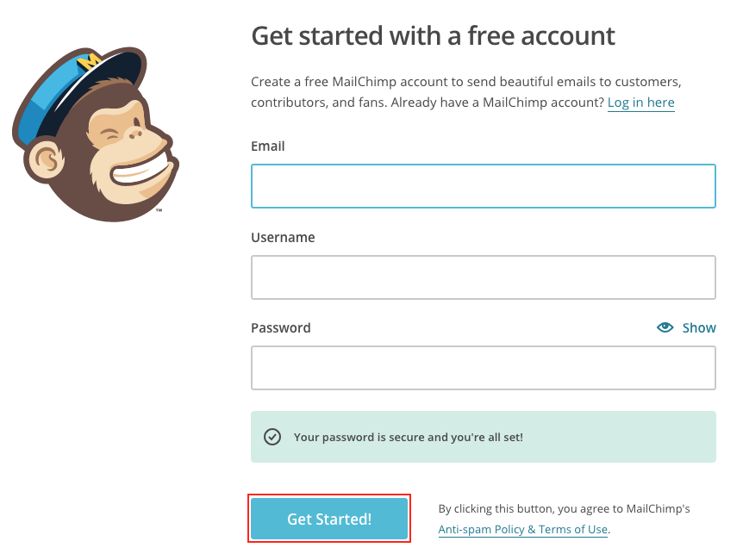This screenshot has height=560, width=743.
Task: Click the yellow M badge on Freddie's cap
Action: (x=90, y=62)
